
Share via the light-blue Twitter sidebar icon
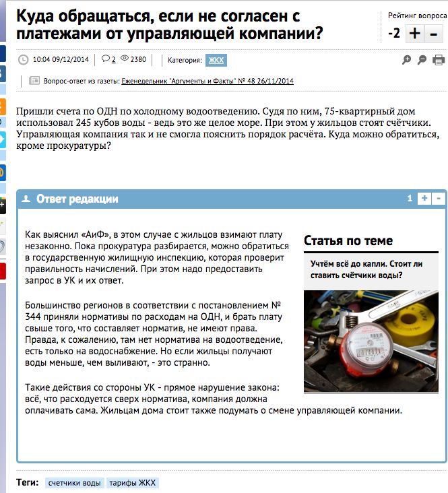(3, 139)
